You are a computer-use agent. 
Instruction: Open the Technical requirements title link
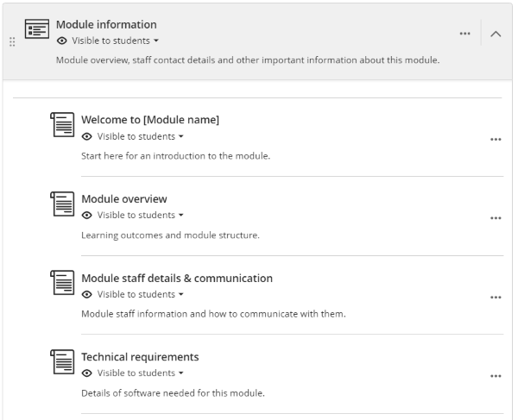[140, 357]
